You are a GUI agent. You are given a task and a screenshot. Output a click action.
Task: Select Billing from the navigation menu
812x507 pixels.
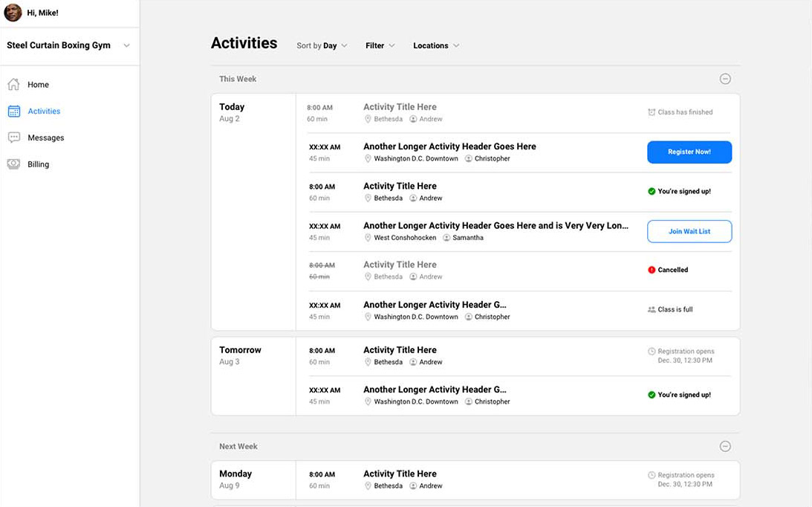39,164
